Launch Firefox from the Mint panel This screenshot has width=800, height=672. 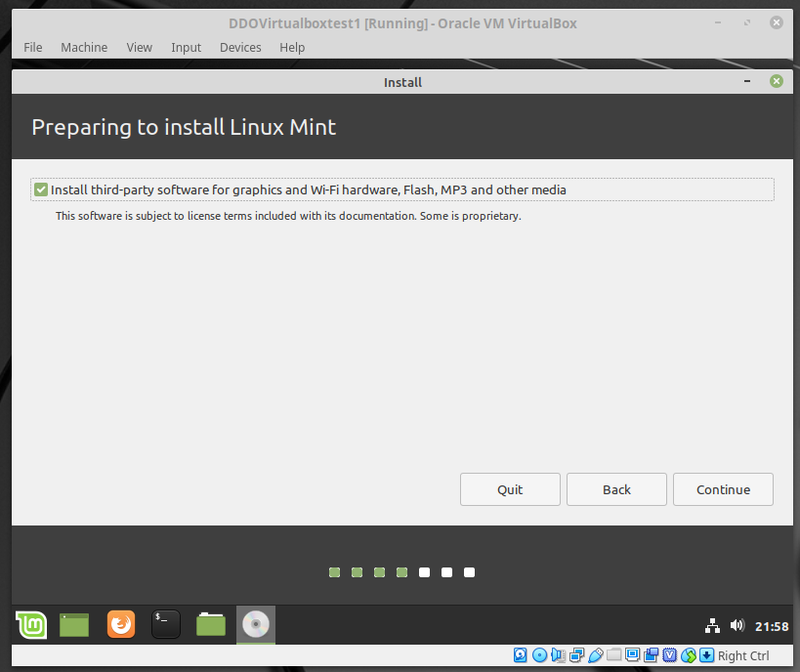pyautogui.click(x=121, y=624)
